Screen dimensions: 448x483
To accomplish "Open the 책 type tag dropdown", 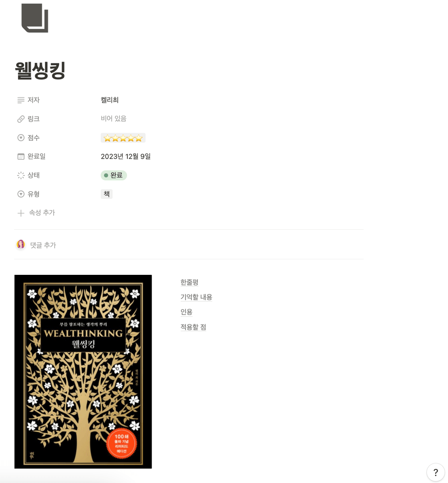I will pos(107,194).
